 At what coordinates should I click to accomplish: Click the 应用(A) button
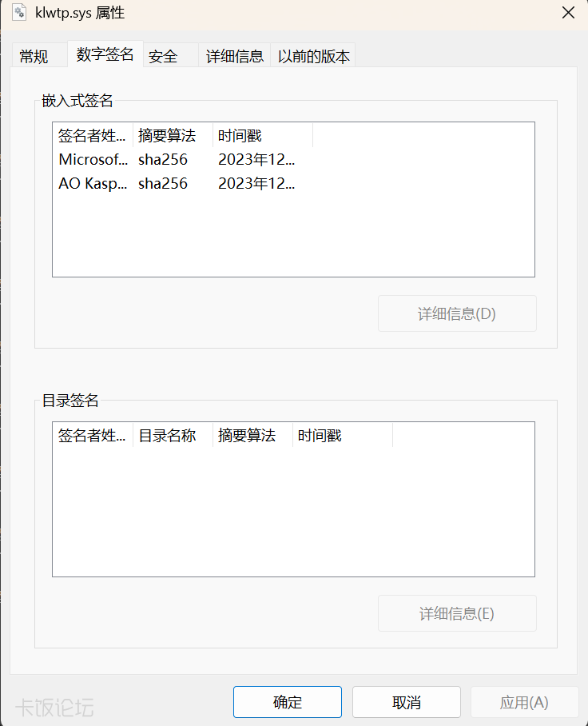pos(524,701)
